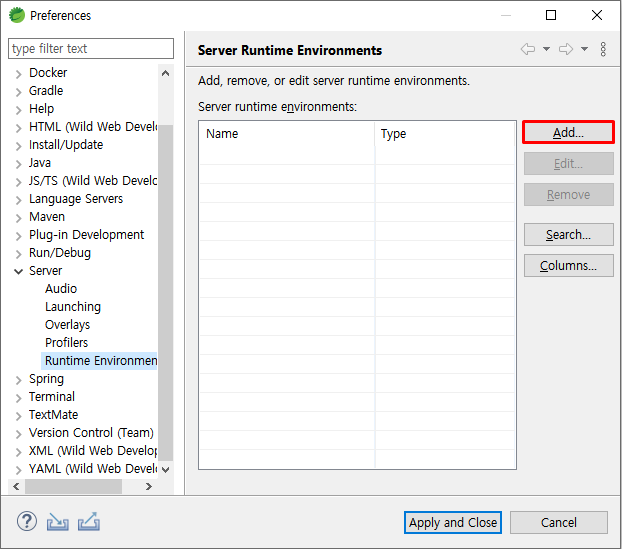Select Runtime Environments in the tree

100,361
